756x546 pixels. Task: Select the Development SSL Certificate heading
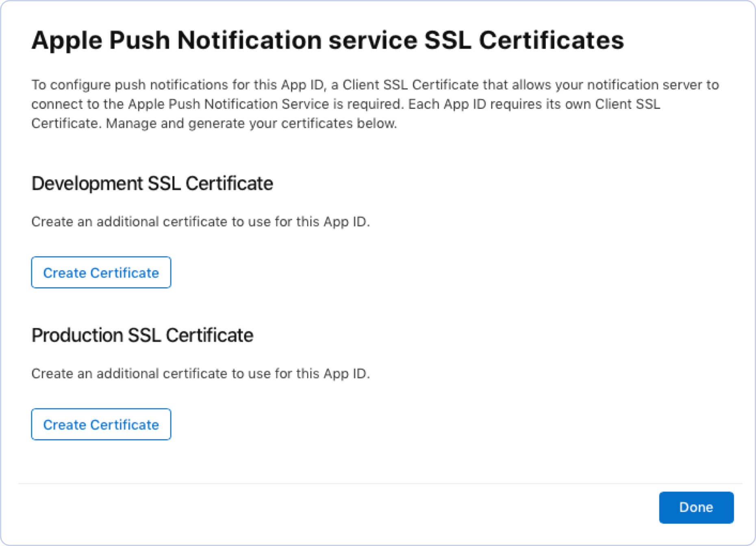153,184
